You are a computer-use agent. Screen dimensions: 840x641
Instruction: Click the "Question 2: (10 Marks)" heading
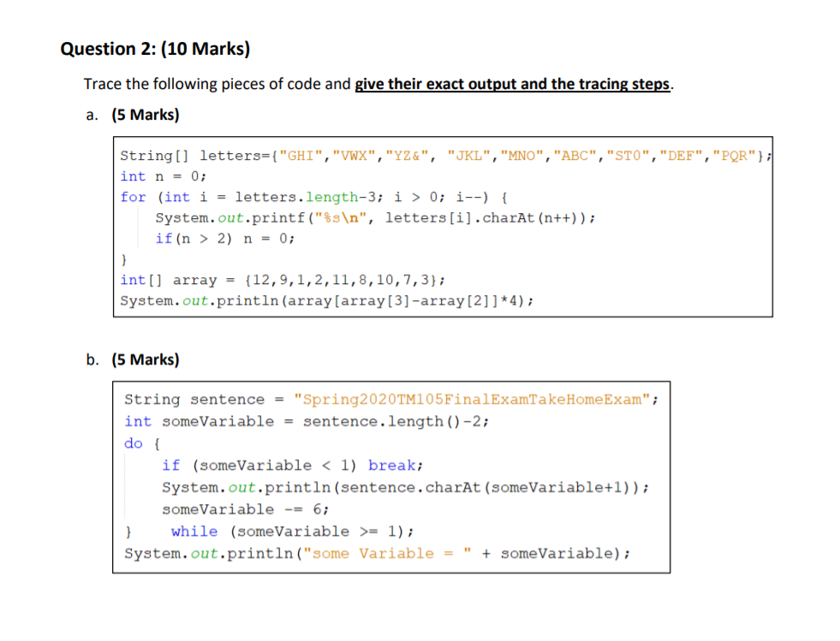(155, 49)
